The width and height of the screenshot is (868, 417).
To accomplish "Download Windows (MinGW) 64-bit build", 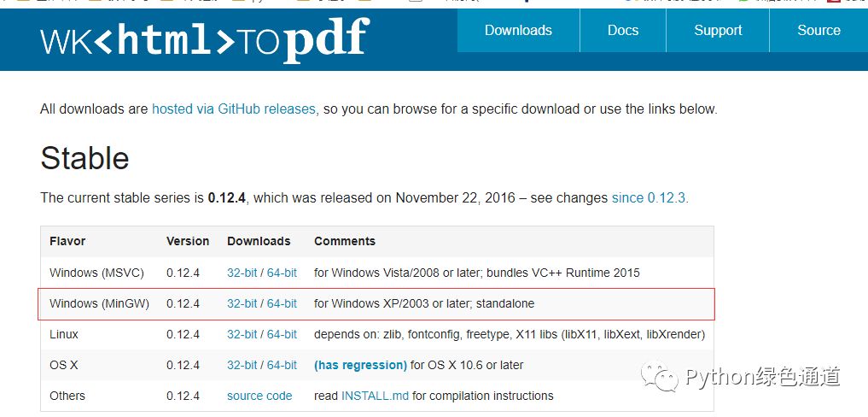I will (x=282, y=304).
